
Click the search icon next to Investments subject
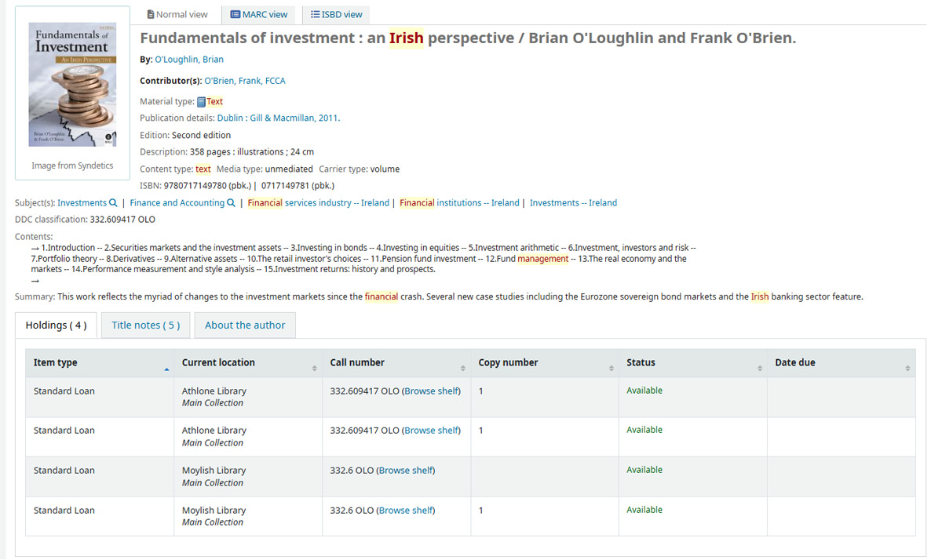[x=114, y=203]
